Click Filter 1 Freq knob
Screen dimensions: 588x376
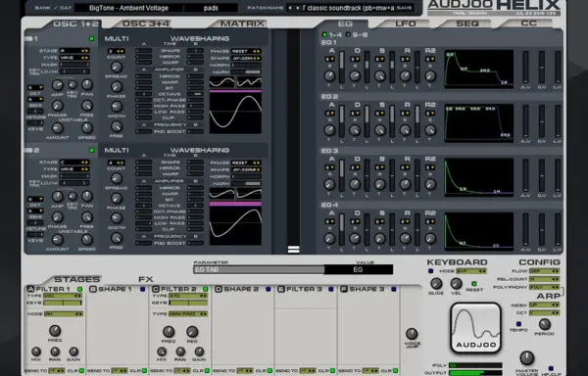coord(55,331)
